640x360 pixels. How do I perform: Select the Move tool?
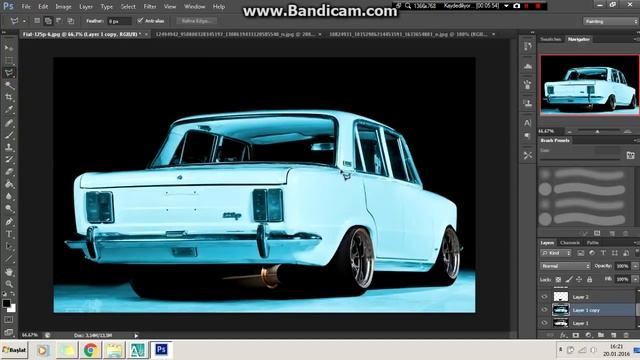click(9, 48)
